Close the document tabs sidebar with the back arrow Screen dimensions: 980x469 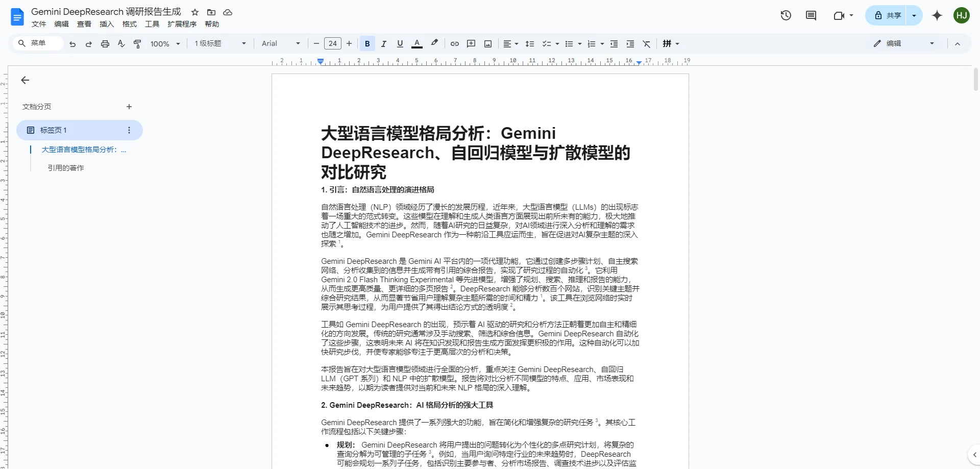(x=25, y=80)
